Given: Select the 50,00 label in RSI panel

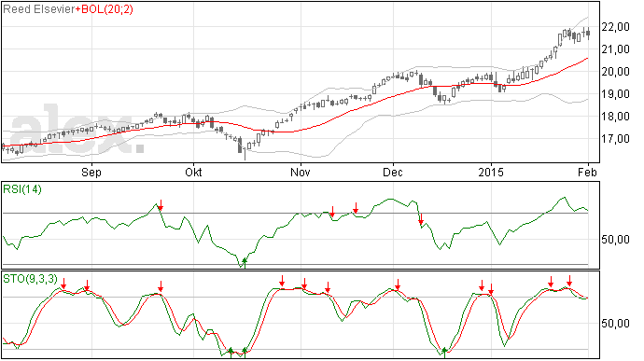Looking at the screenshot, I should (x=615, y=240).
